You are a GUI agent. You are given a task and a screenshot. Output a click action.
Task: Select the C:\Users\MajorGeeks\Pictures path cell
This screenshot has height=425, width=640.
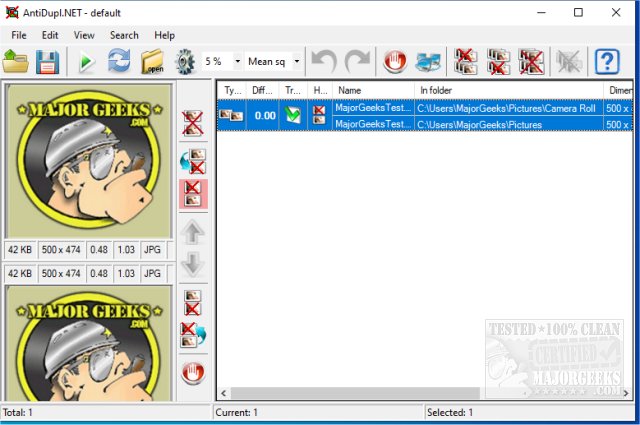pos(509,124)
